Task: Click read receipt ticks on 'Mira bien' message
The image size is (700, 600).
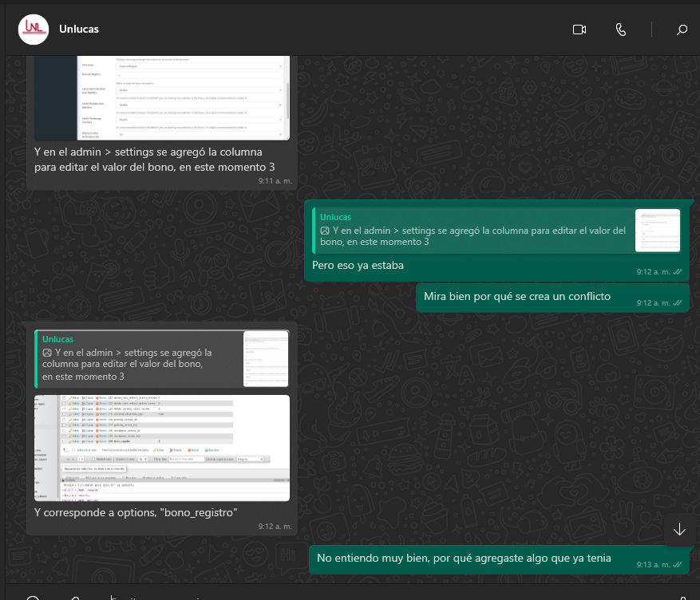Action: tap(677, 303)
